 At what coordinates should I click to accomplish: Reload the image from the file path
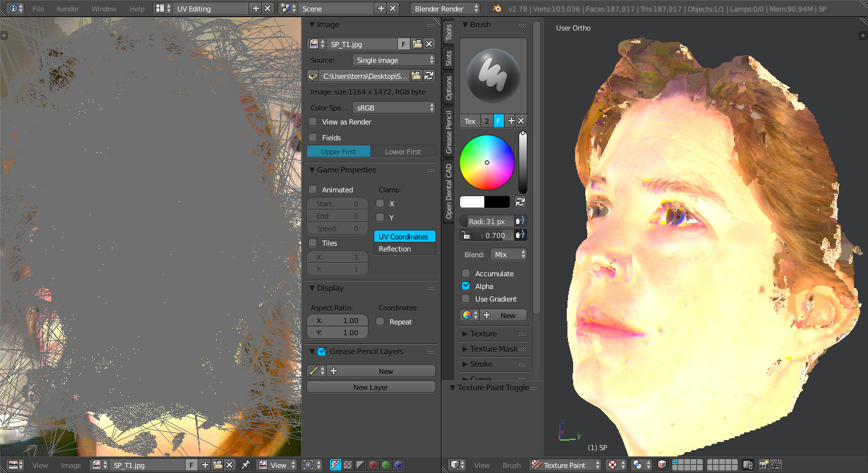click(x=429, y=76)
